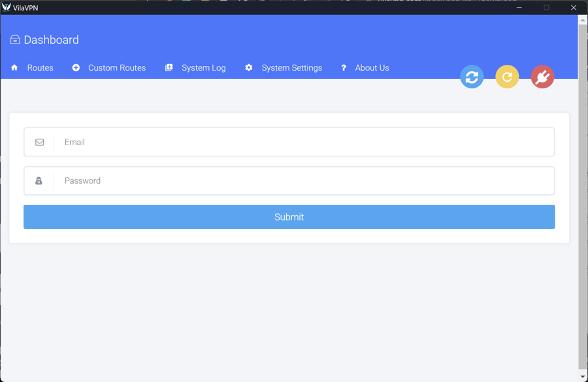Image resolution: width=588 pixels, height=382 pixels.
Task: Open System Settings from navigation
Action: tap(291, 68)
